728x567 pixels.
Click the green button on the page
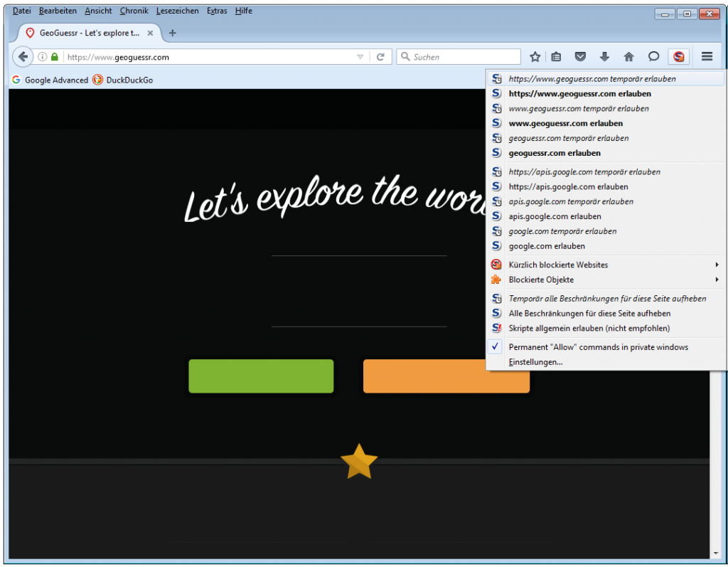click(x=261, y=376)
